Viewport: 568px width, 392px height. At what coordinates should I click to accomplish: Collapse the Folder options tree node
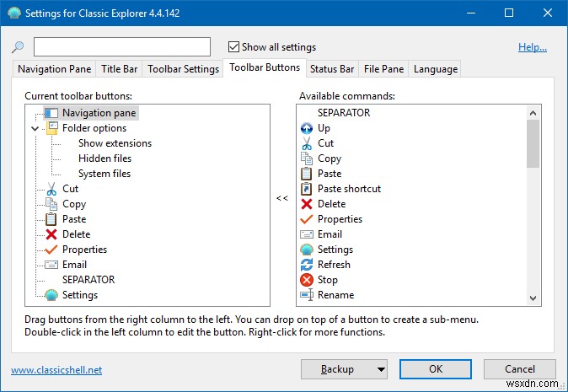tap(35, 128)
